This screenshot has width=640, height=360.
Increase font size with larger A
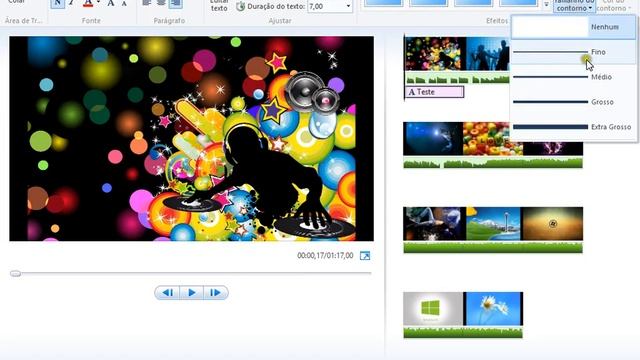tap(111, 4)
